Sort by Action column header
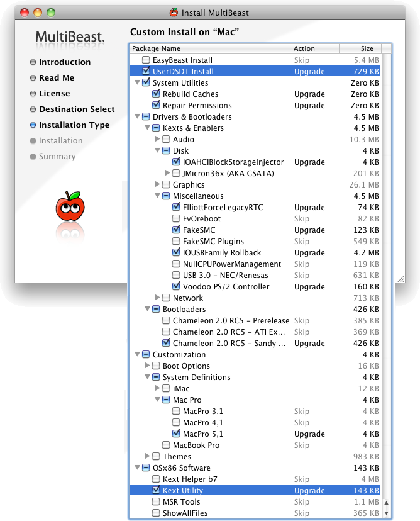 pyautogui.click(x=316, y=48)
